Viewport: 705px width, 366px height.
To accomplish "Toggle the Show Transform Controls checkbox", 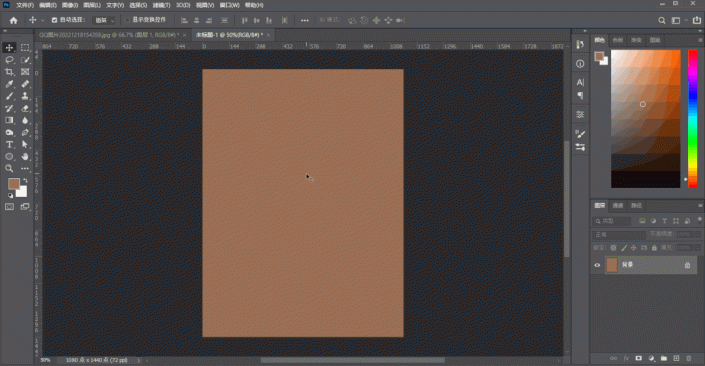I will [x=127, y=20].
